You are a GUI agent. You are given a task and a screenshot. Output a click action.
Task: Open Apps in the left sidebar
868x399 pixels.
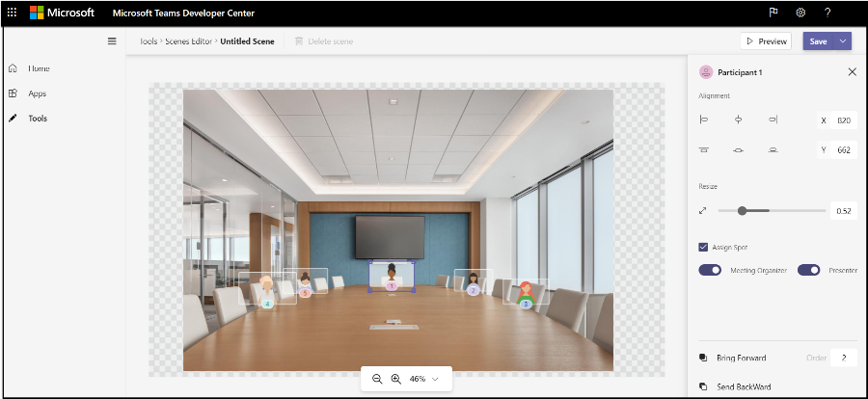tap(37, 93)
